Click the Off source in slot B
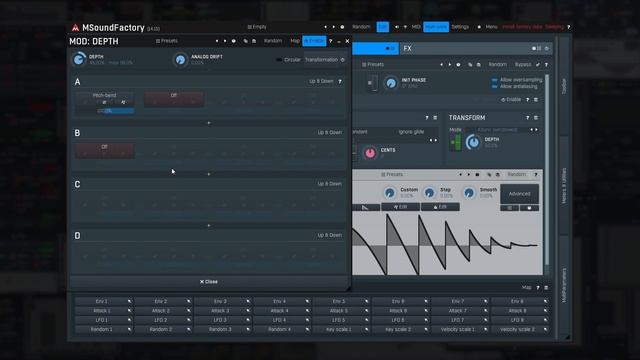 [x=104, y=150]
